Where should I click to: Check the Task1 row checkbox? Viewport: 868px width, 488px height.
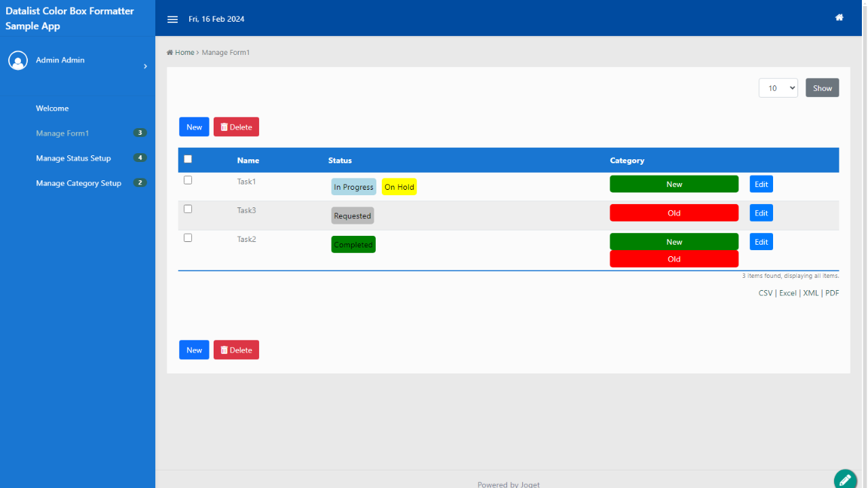(188, 180)
